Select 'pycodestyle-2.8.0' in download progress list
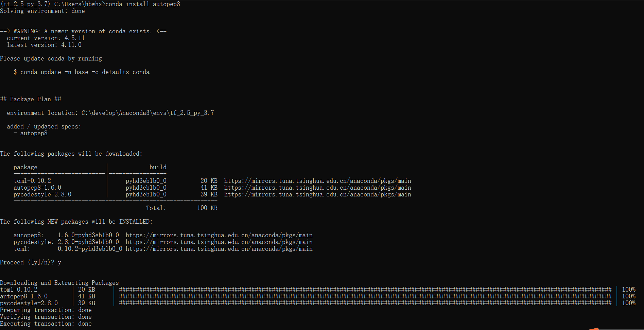The width and height of the screenshot is (644, 330). (29, 303)
